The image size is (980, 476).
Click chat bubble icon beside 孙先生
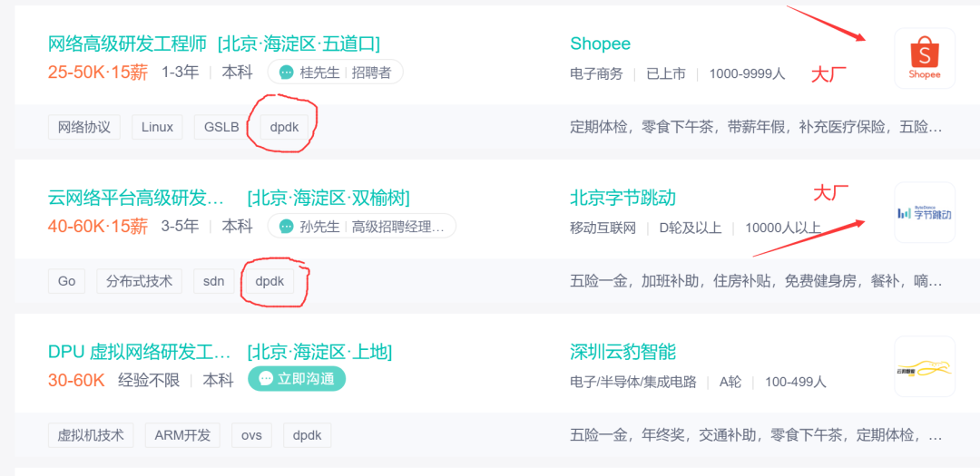pyautogui.click(x=287, y=227)
